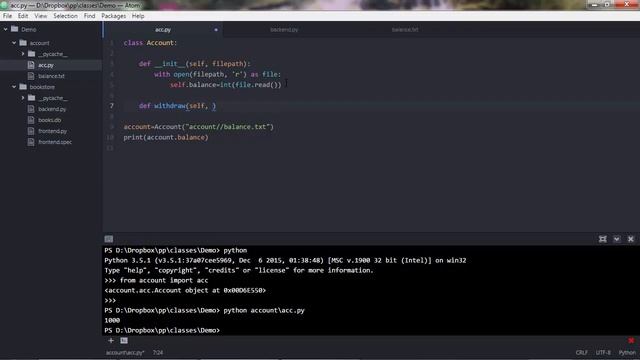The width and height of the screenshot is (640, 360).
Task: Open the Selection menu
Action: (65, 16)
